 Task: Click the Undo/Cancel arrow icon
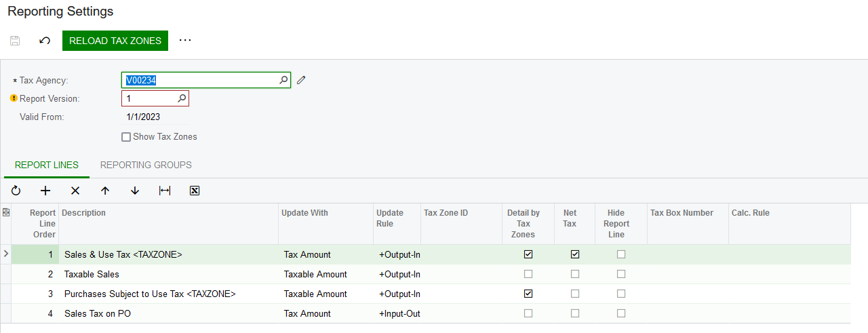(x=45, y=41)
